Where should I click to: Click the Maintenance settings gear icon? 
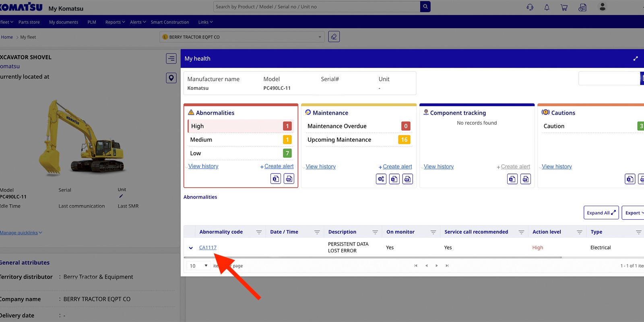point(381,179)
